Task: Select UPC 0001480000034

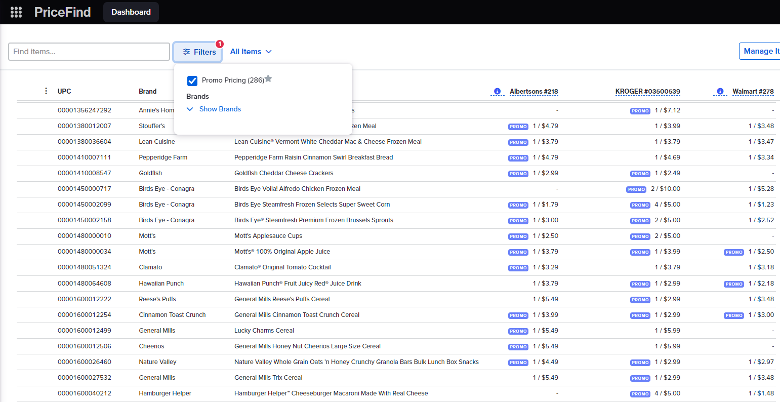Action: click(x=85, y=252)
